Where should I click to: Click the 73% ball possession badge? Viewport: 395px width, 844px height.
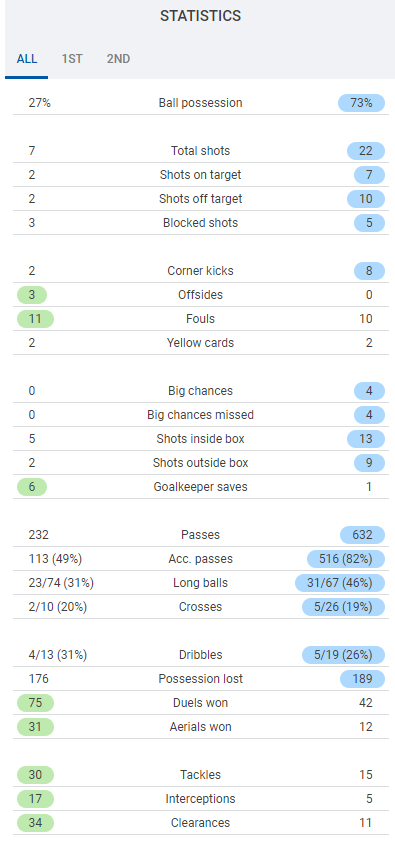pyautogui.click(x=361, y=103)
